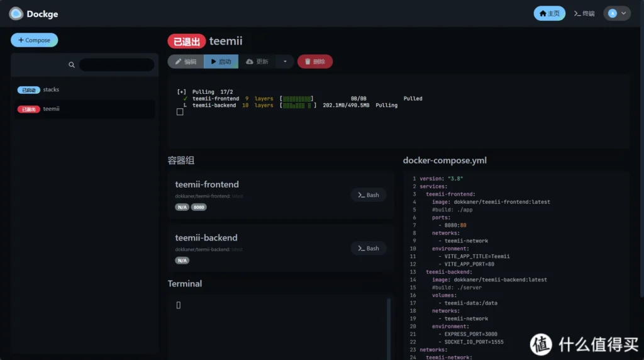Type in the stack search field
The image size is (644, 360).
pyautogui.click(x=116, y=65)
